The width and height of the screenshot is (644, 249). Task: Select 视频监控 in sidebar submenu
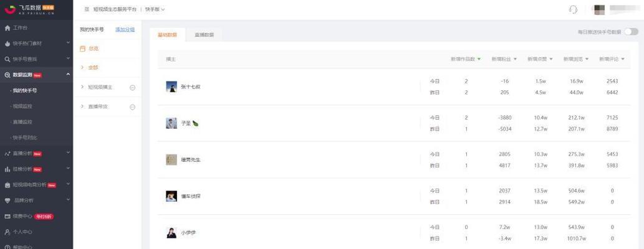22,106
